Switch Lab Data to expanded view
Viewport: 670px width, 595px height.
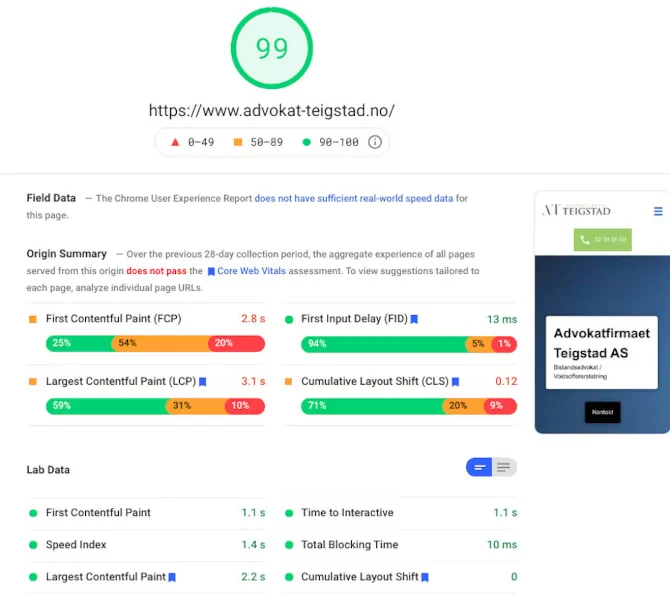[x=504, y=468]
